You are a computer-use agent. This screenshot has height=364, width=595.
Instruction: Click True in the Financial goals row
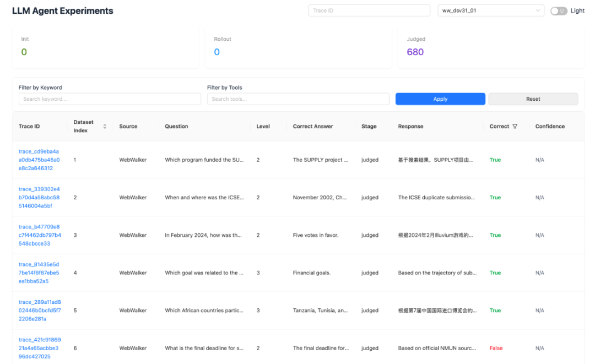495,273
